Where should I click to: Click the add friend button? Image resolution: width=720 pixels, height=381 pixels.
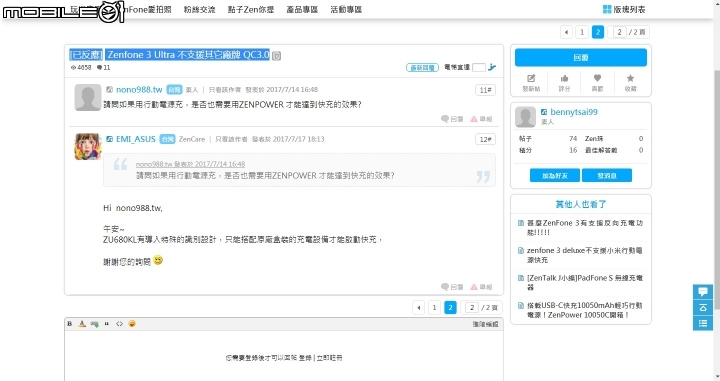pyautogui.click(x=555, y=175)
